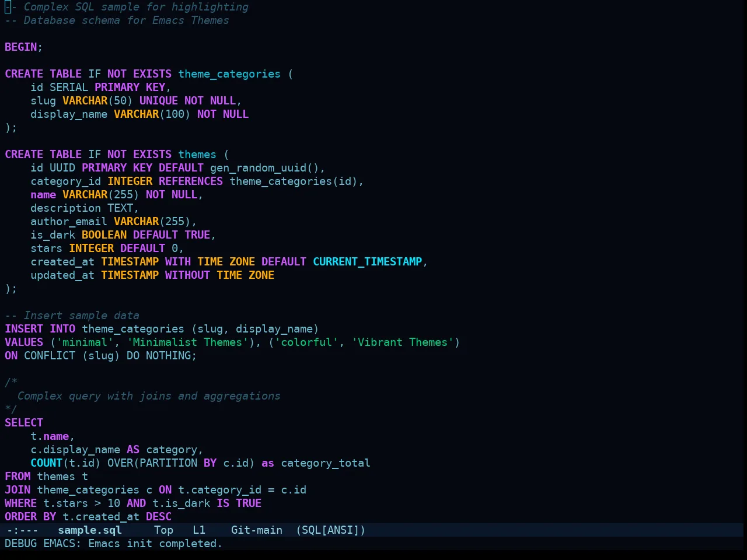
Task: Click DO NOTHING in the ON CONFLICT line
Action: 159,356
